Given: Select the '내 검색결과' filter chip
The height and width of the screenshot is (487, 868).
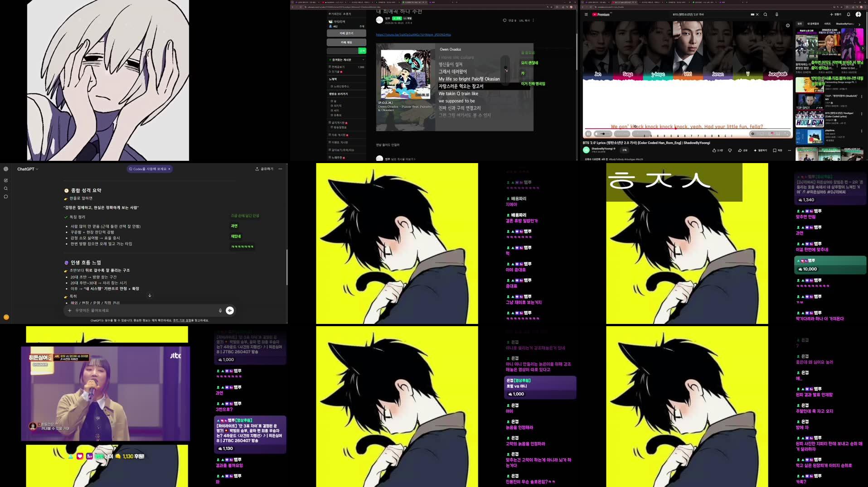Looking at the screenshot, I should coord(813,24).
